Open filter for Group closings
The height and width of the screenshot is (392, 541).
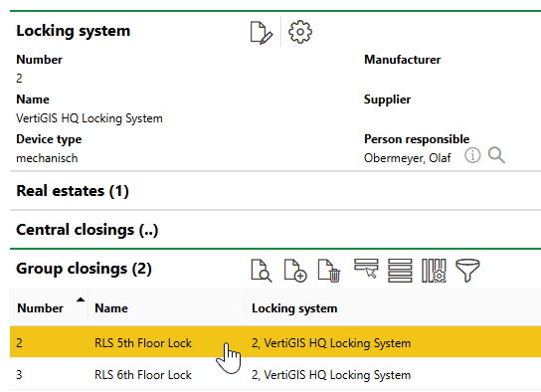(467, 271)
